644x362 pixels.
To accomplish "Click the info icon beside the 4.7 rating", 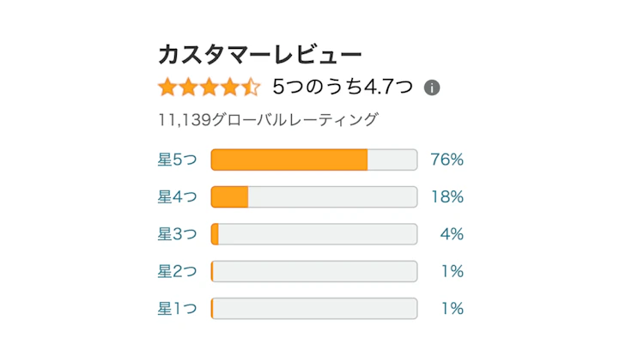I will coord(432,87).
